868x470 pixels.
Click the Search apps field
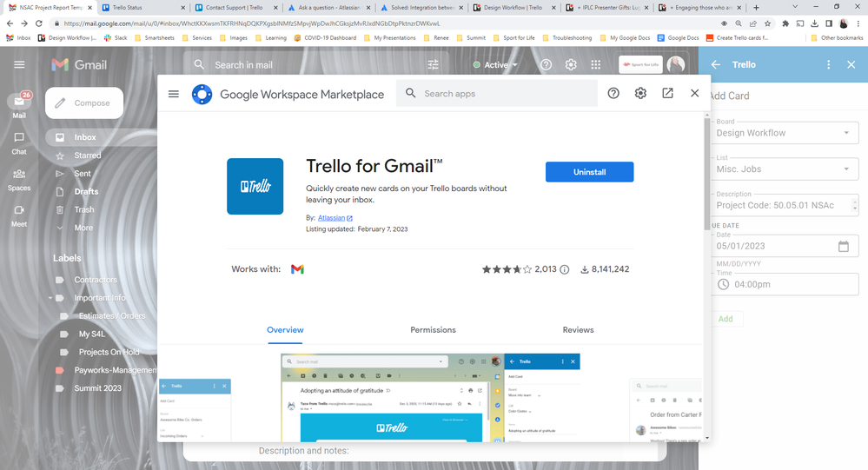coord(496,94)
